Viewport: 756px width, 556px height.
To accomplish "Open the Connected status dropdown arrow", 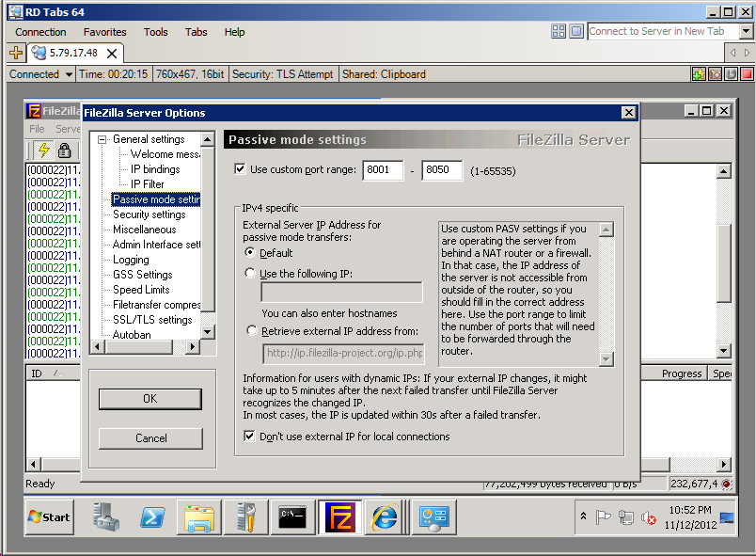I will tap(69, 74).
